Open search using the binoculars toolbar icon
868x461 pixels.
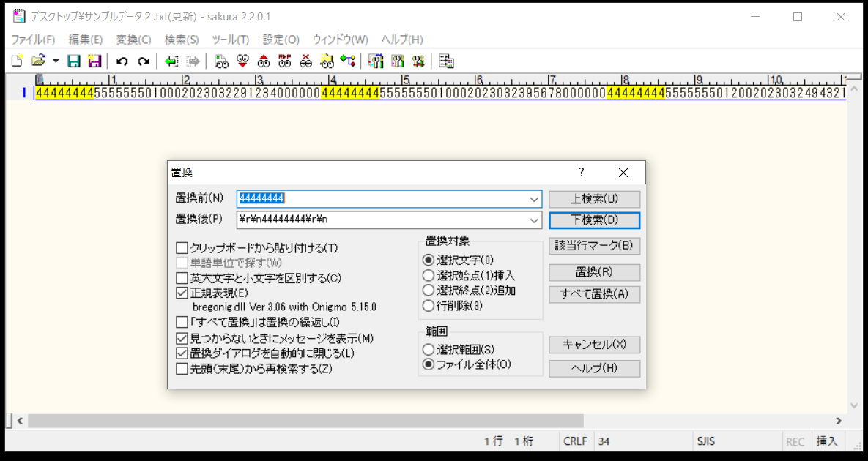(221, 61)
